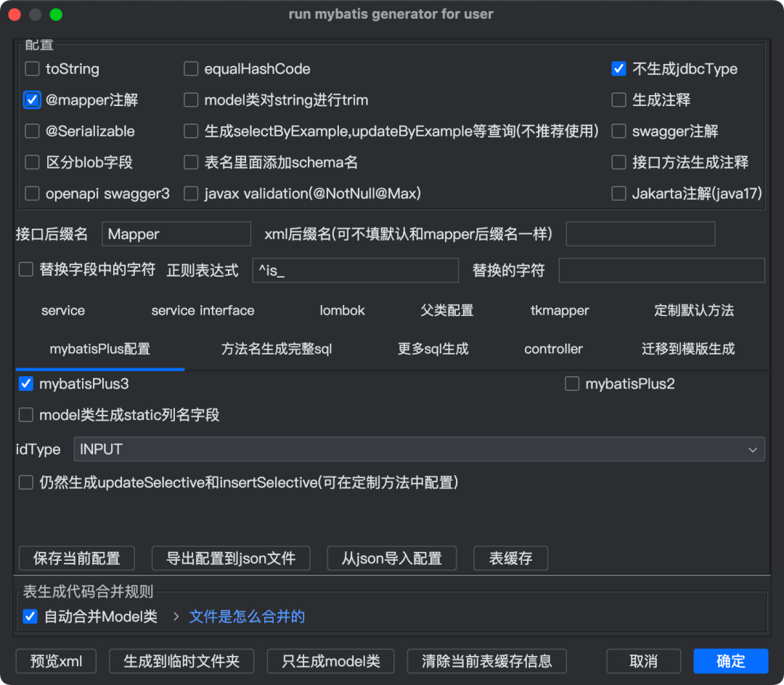
Task: Enable the @Serializable checkbox
Action: [x=32, y=131]
